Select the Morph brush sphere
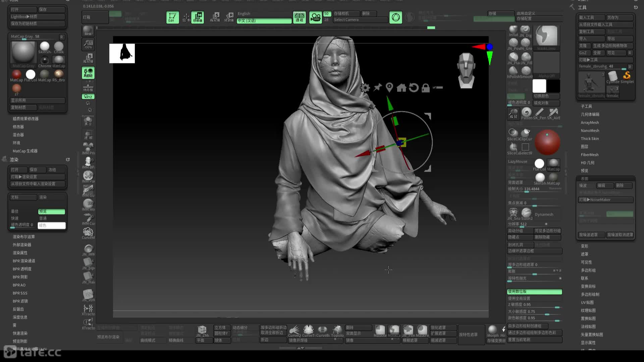This screenshot has height=362, width=644. pos(493,331)
